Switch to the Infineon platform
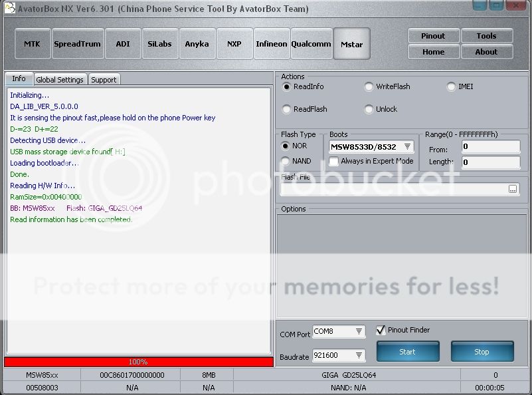This screenshot has width=532, height=395. (272, 44)
